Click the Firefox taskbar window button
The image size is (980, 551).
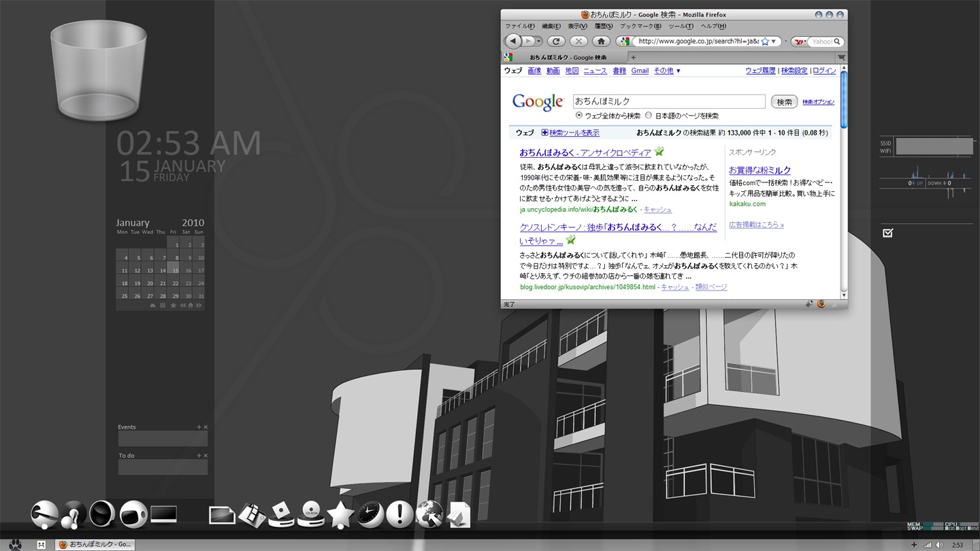(94, 544)
